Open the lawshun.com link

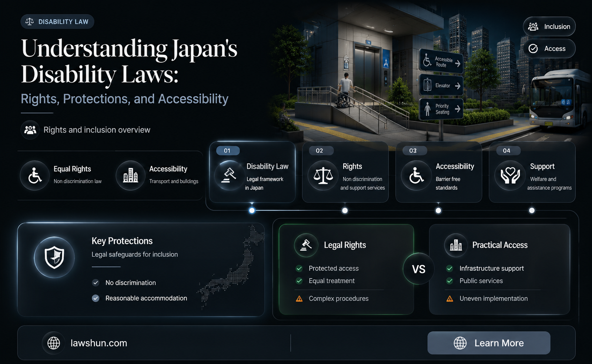point(99,343)
